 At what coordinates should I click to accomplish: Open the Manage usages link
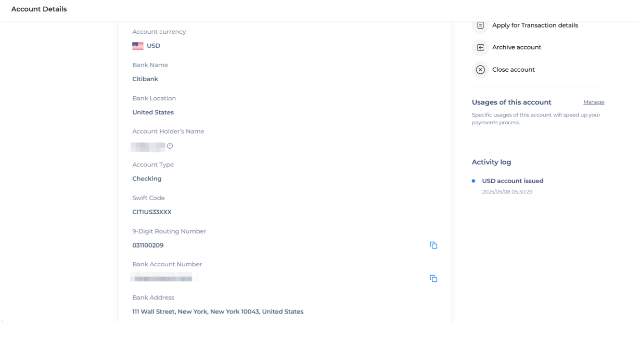(594, 102)
